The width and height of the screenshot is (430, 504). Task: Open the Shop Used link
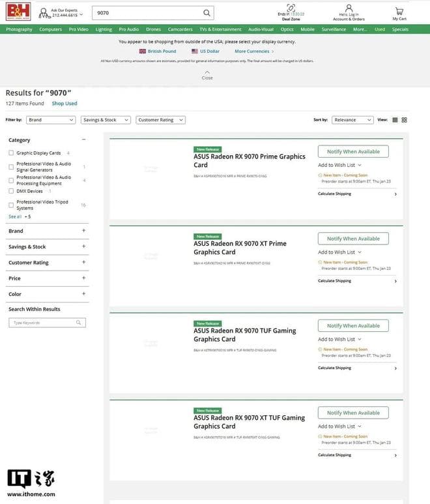(x=64, y=104)
